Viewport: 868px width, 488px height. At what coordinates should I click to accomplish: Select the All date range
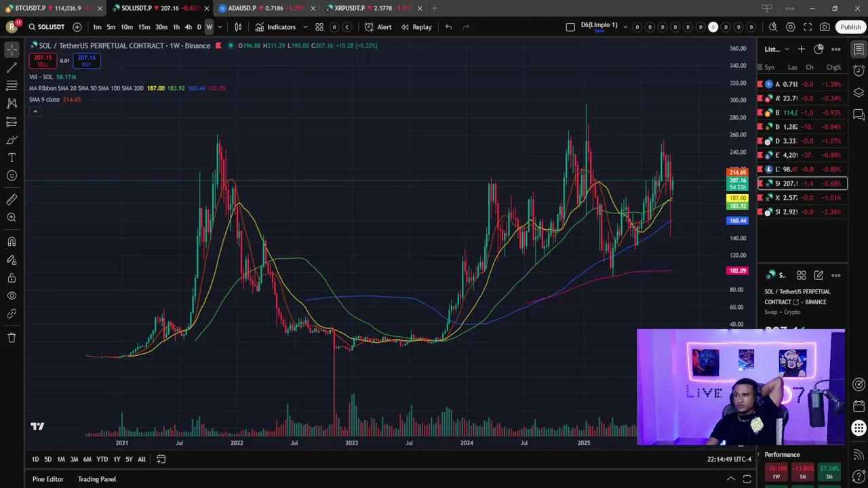(x=142, y=460)
